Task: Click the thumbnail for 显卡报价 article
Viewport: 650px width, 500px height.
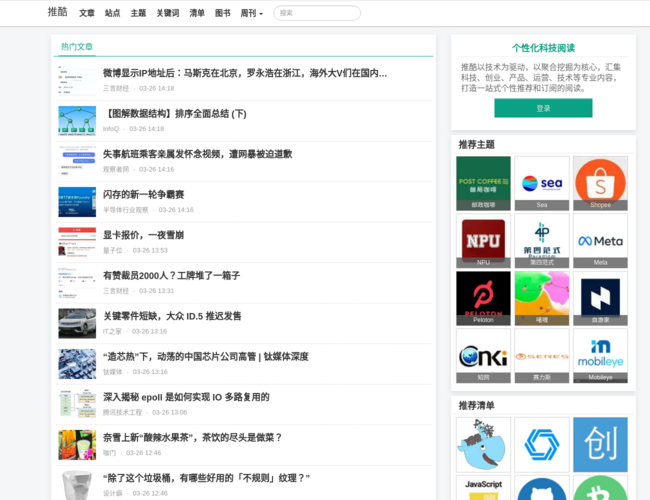Action: tap(77, 242)
